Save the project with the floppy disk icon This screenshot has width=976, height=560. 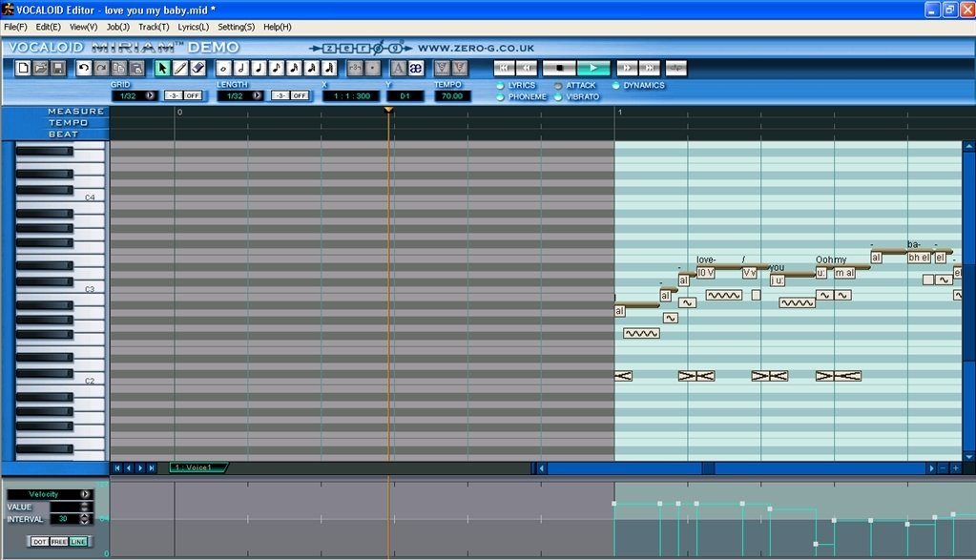coord(58,68)
